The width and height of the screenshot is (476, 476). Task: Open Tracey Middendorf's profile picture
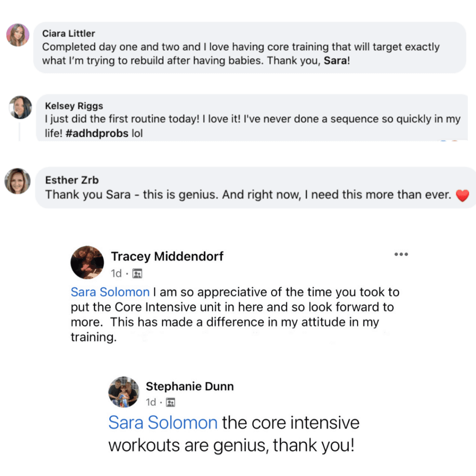tap(87, 262)
